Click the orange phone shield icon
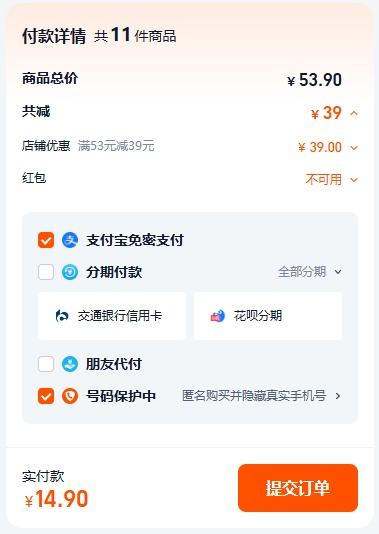The image size is (379, 534). tap(70, 396)
